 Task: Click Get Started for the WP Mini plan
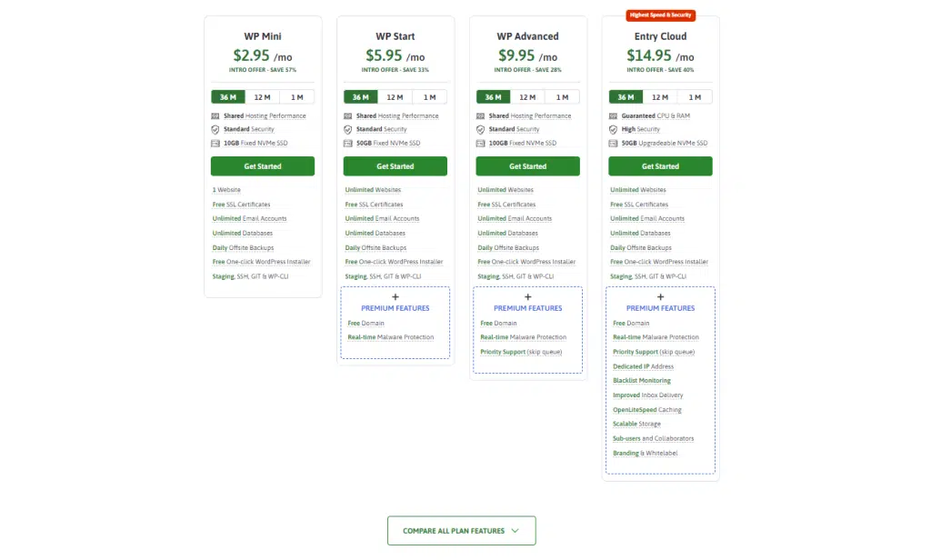263,166
